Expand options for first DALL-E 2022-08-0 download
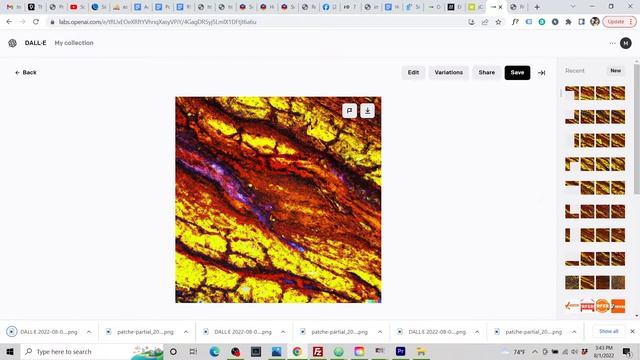Screen dimensions: 640x360 89,332
